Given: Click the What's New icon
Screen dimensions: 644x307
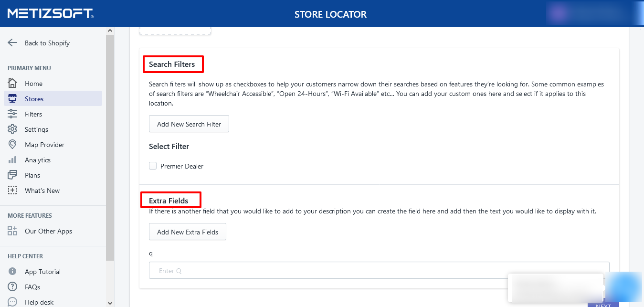Looking at the screenshot, I should pyautogui.click(x=12, y=191).
